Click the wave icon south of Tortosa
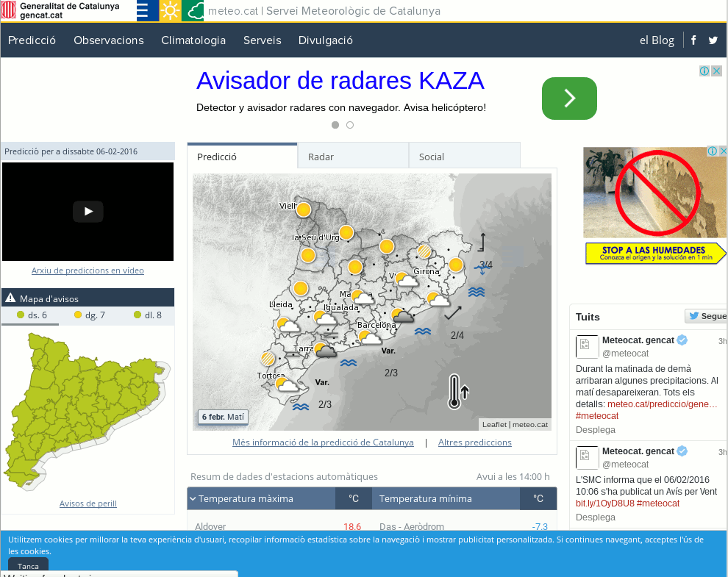The width and height of the screenshot is (728, 577). click(x=301, y=406)
